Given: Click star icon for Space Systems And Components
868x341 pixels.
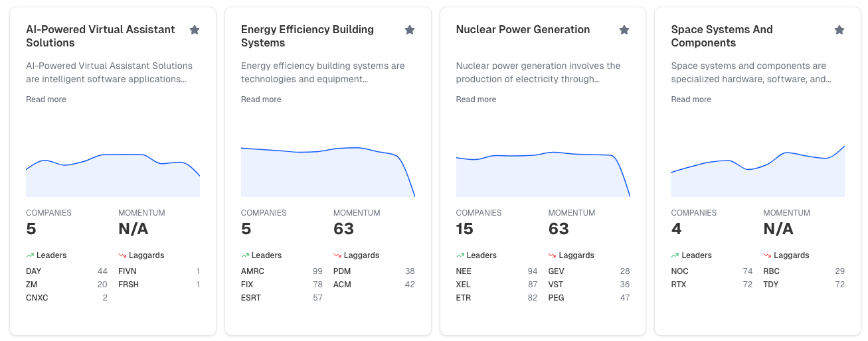Looking at the screenshot, I should pos(839,30).
